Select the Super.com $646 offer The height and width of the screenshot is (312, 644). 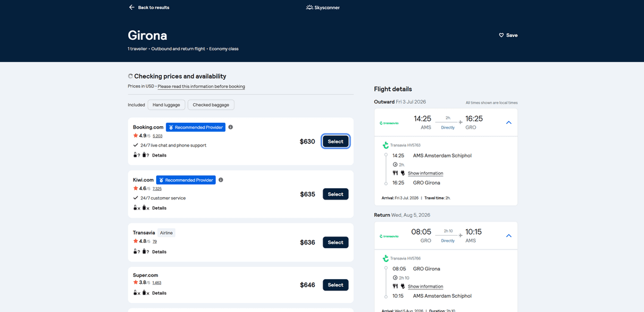[x=336, y=285]
